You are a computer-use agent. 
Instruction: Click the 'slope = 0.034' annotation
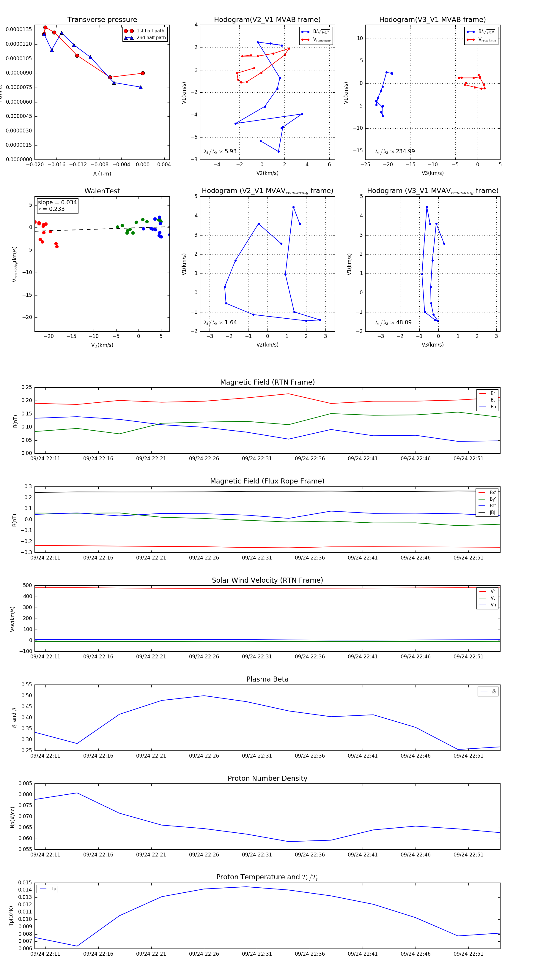[x=57, y=203]
